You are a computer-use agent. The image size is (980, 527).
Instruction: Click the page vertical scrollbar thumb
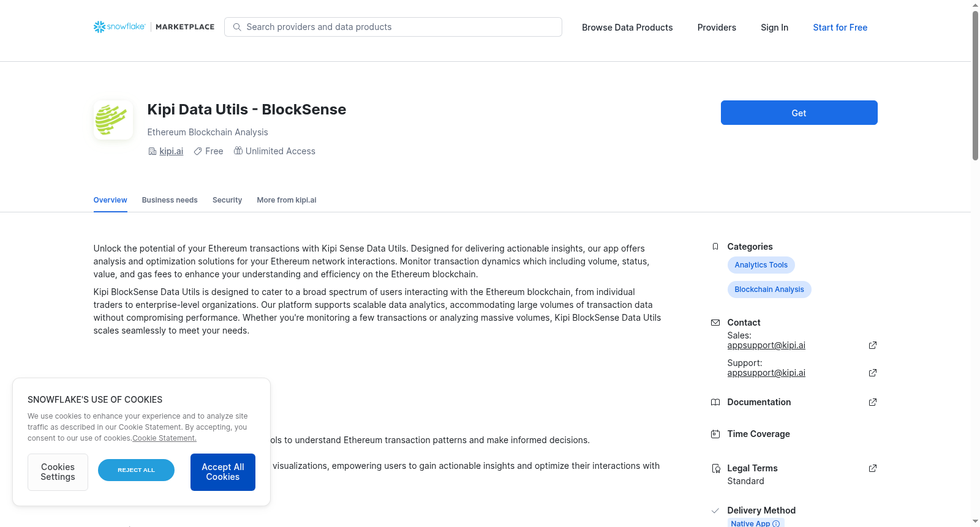click(x=975, y=86)
